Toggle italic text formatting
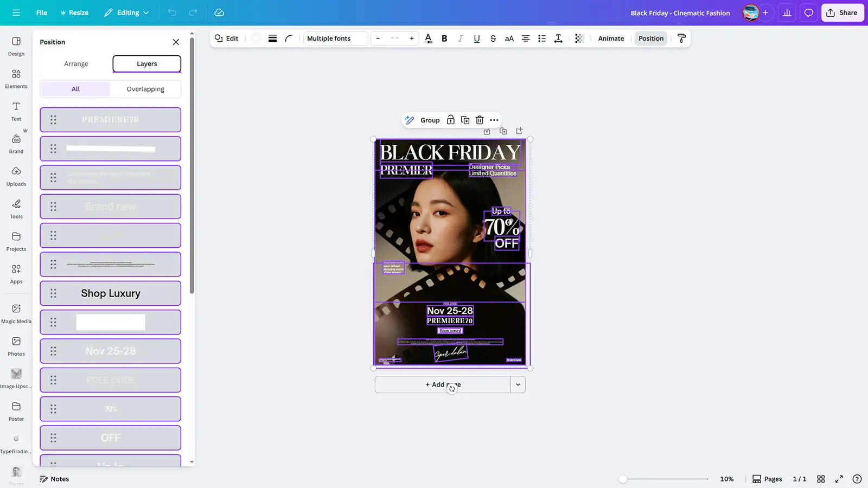Viewport: 868px width, 488px height. tap(460, 38)
